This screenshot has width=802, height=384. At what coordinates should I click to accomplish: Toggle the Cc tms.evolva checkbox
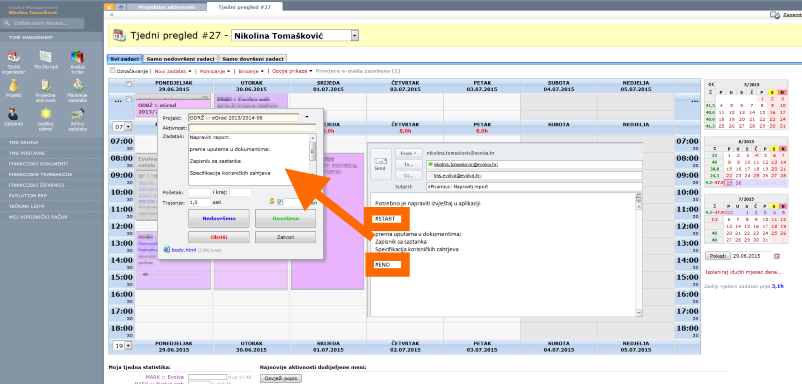click(x=431, y=175)
